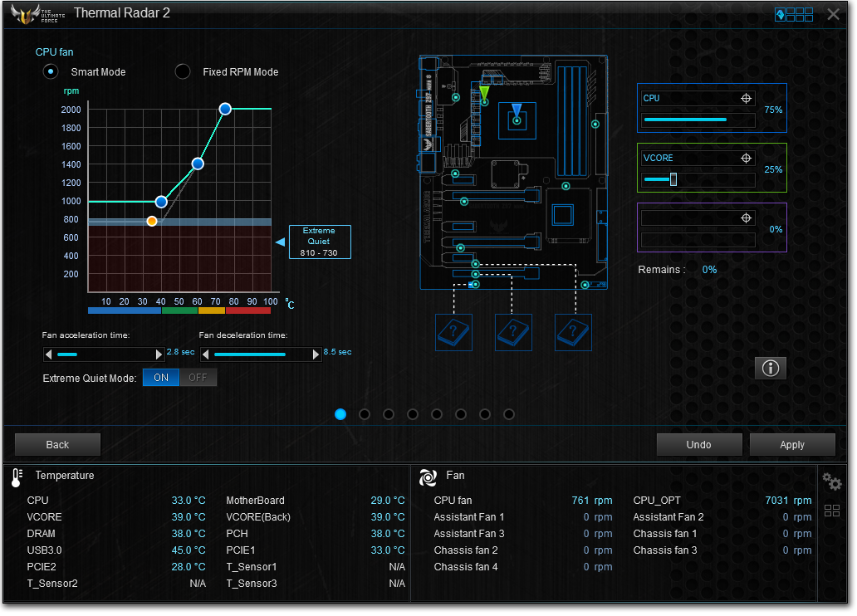Image resolution: width=857 pixels, height=616 pixels.
Task: Click CPU fan speed 761 rpm
Action: tap(592, 501)
